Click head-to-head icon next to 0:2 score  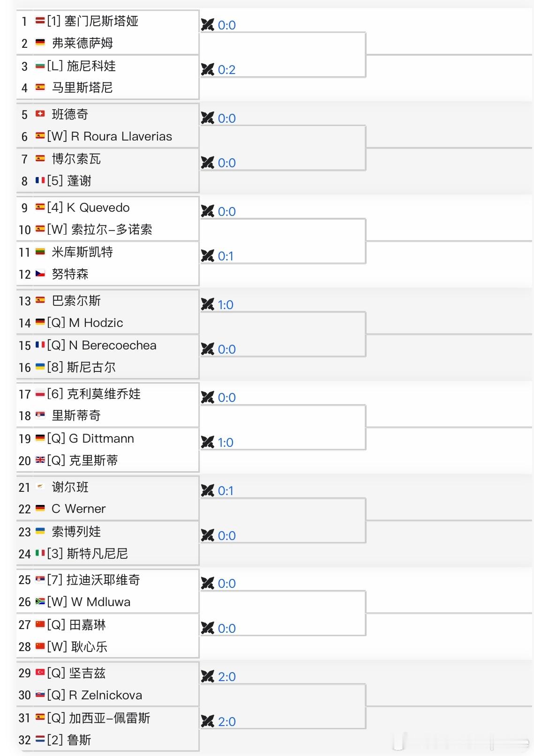coord(207,70)
